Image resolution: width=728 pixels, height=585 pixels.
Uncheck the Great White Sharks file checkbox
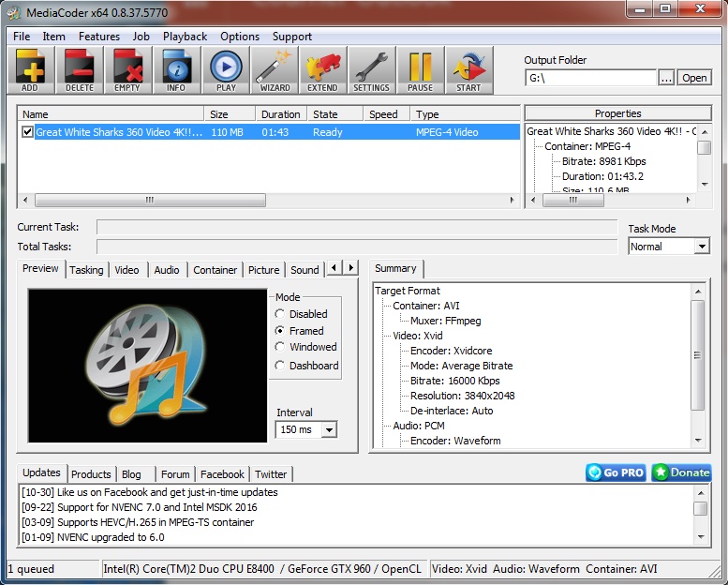(x=27, y=132)
